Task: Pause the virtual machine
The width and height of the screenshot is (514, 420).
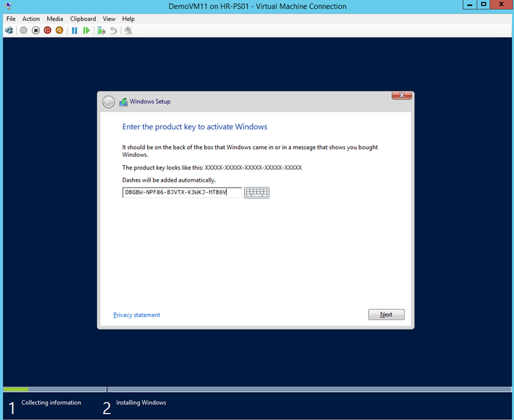Action: [x=75, y=30]
